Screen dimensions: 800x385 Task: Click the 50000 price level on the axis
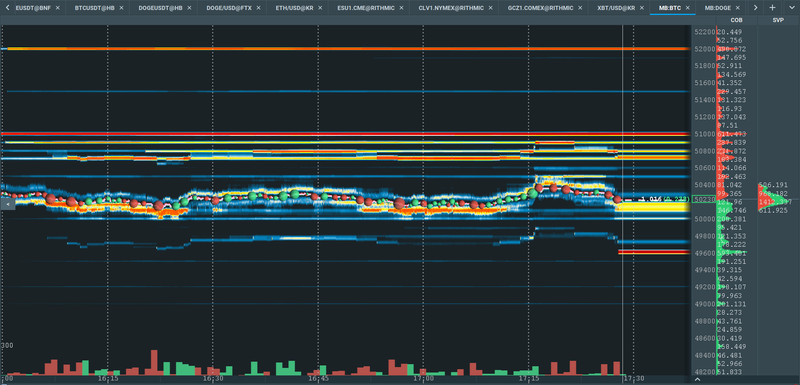[x=705, y=219]
